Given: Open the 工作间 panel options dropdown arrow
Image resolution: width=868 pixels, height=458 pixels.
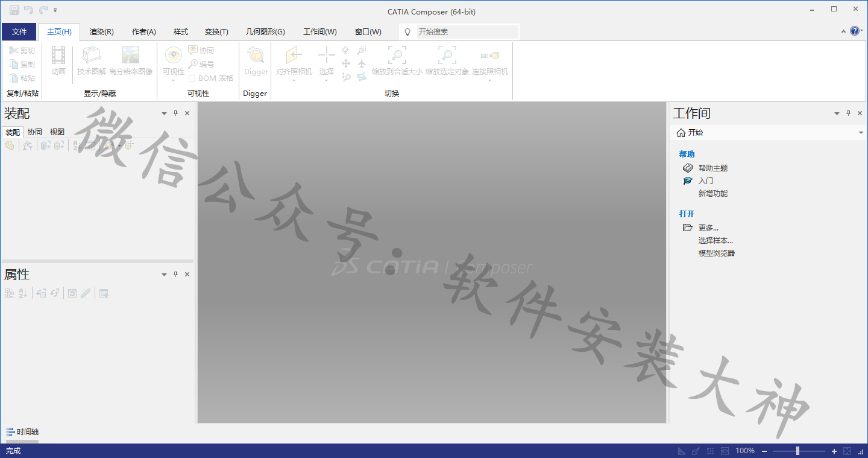Looking at the screenshot, I should [x=837, y=113].
